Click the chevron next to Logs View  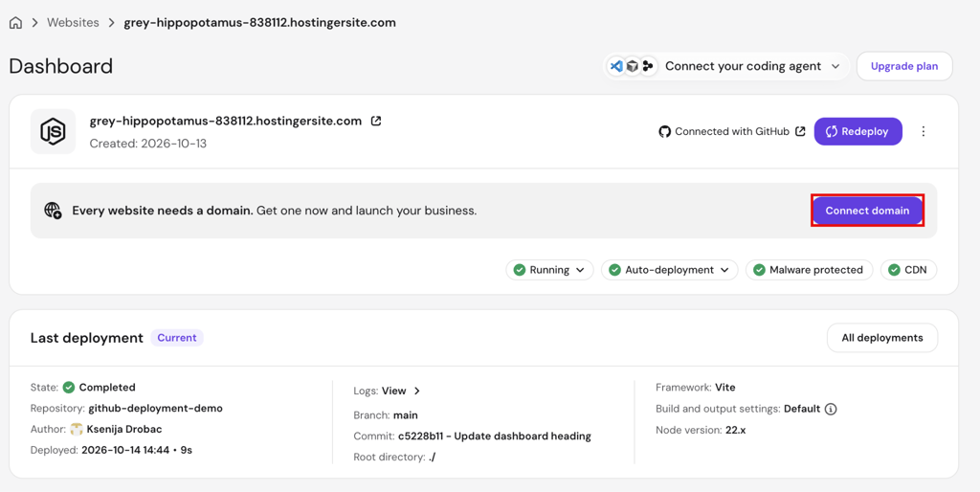click(417, 391)
